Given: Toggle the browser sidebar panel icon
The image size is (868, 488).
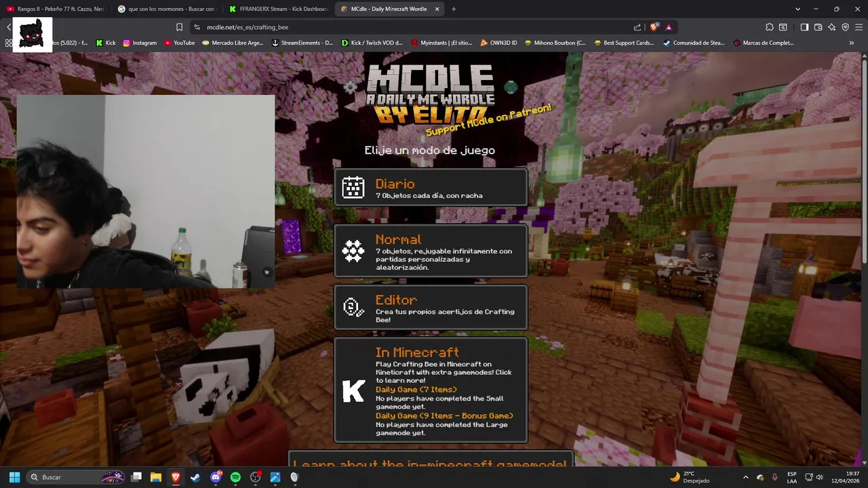Looking at the screenshot, I should (x=804, y=27).
